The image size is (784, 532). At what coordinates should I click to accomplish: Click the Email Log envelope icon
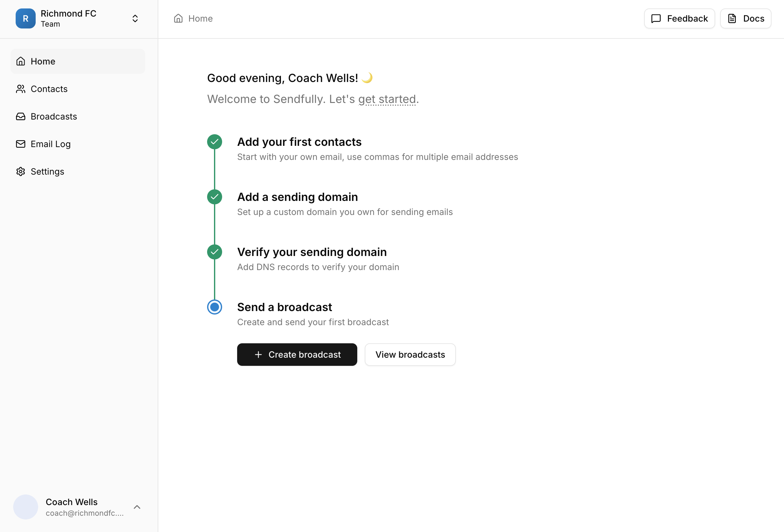click(21, 144)
